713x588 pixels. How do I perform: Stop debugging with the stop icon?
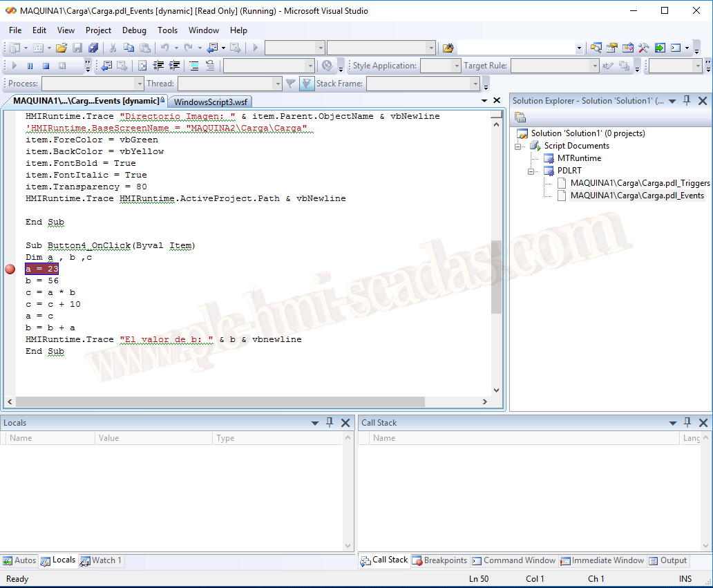pyautogui.click(x=46, y=66)
